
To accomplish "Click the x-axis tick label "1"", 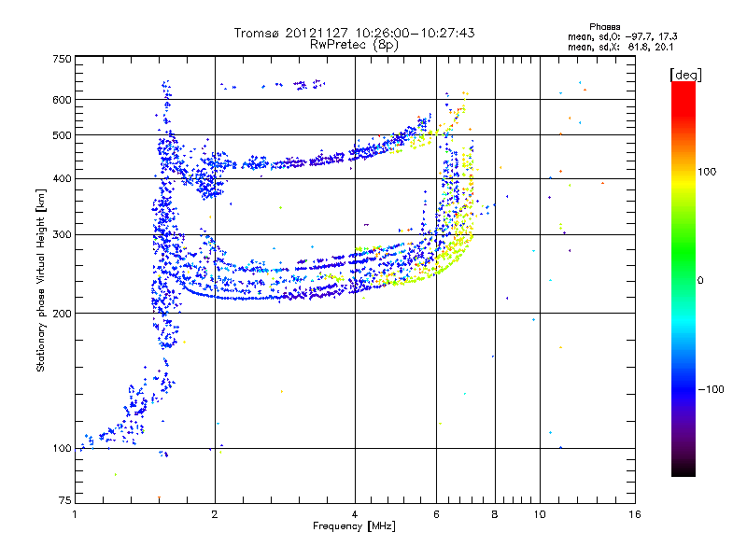I will tap(75, 514).
